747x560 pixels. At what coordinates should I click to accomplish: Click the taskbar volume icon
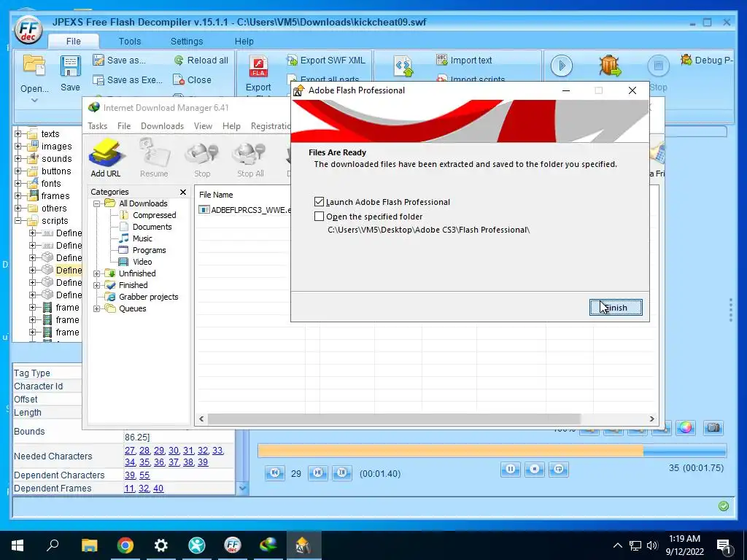point(652,545)
